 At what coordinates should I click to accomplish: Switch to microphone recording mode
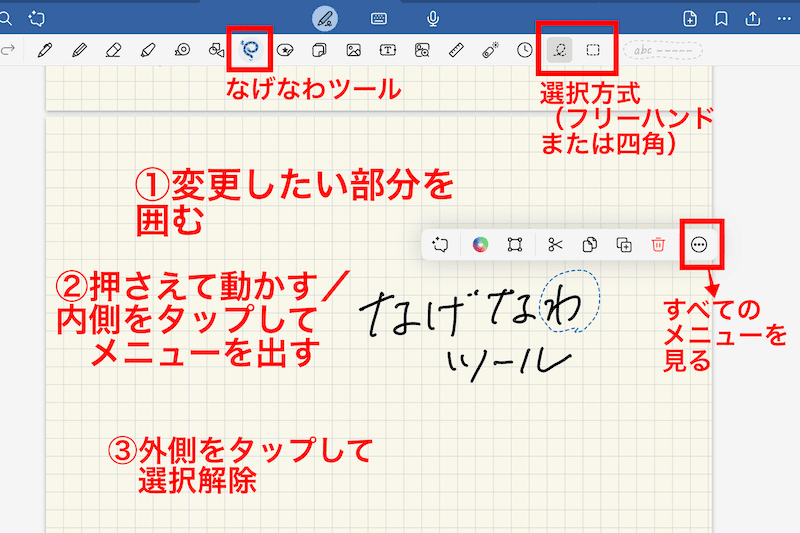434,18
